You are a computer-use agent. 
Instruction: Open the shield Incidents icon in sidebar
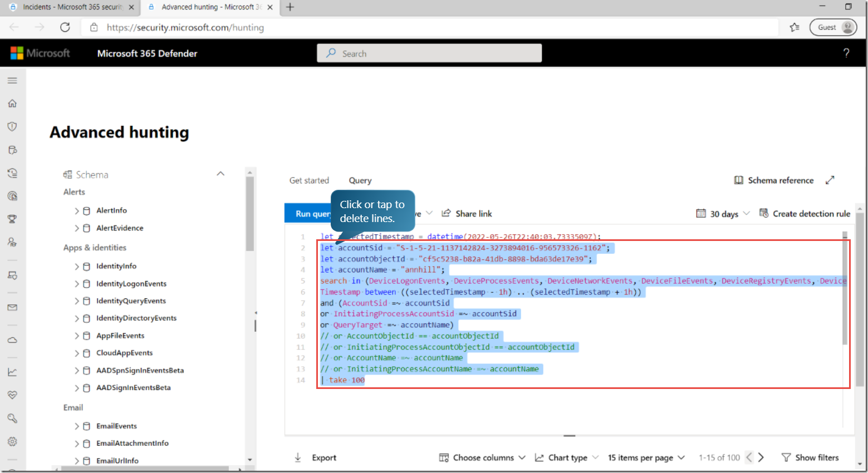[x=12, y=127]
